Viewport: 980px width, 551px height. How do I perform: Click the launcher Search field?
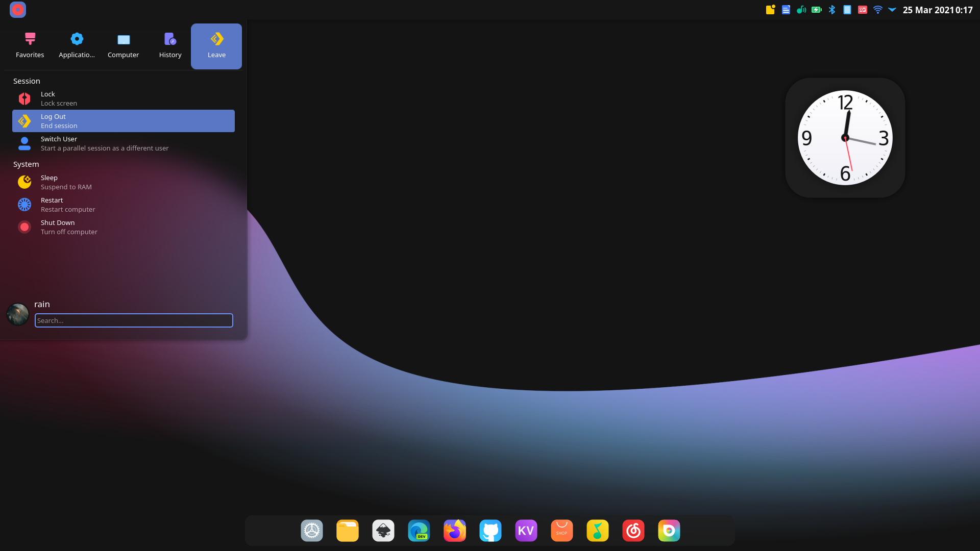click(x=134, y=320)
